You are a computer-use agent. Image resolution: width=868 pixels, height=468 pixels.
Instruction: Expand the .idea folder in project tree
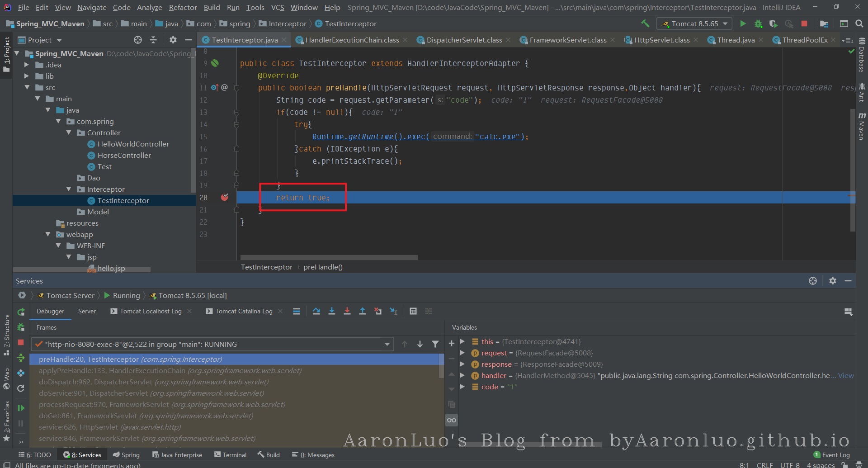click(26, 65)
